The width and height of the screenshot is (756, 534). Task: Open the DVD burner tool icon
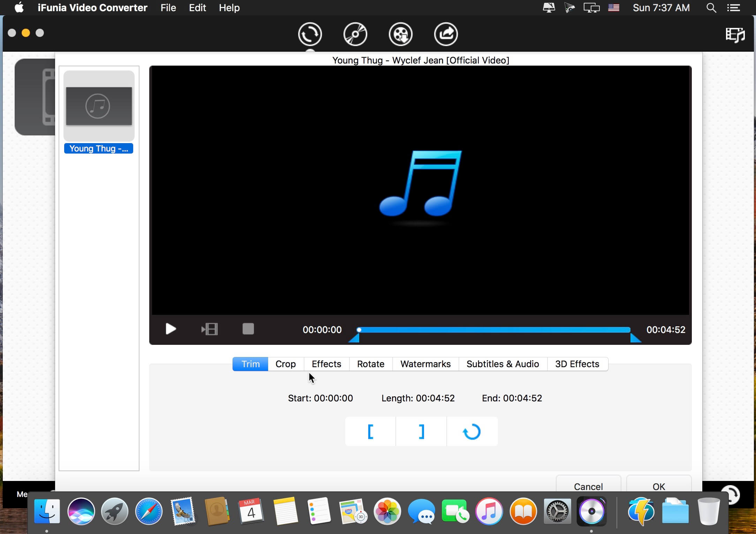(355, 34)
